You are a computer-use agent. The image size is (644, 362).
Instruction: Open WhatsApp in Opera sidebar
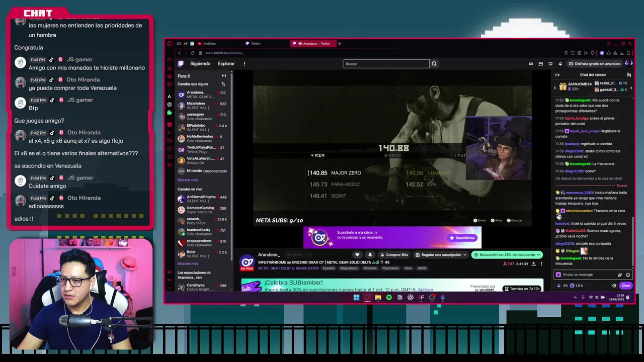[x=170, y=113]
